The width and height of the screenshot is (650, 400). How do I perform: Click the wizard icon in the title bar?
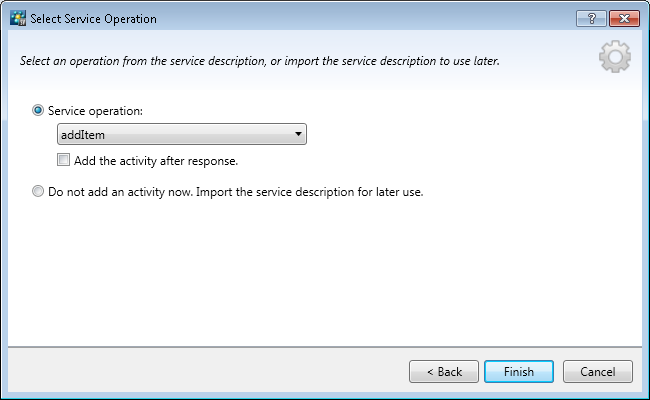click(x=17, y=19)
